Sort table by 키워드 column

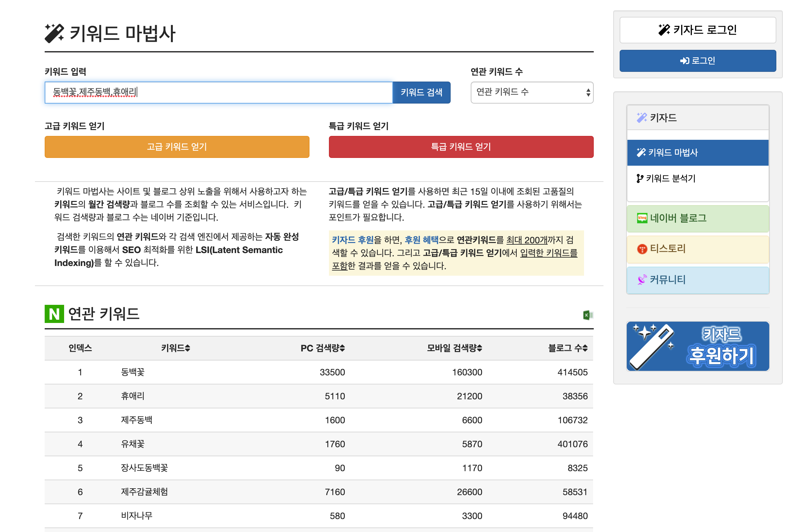point(175,348)
